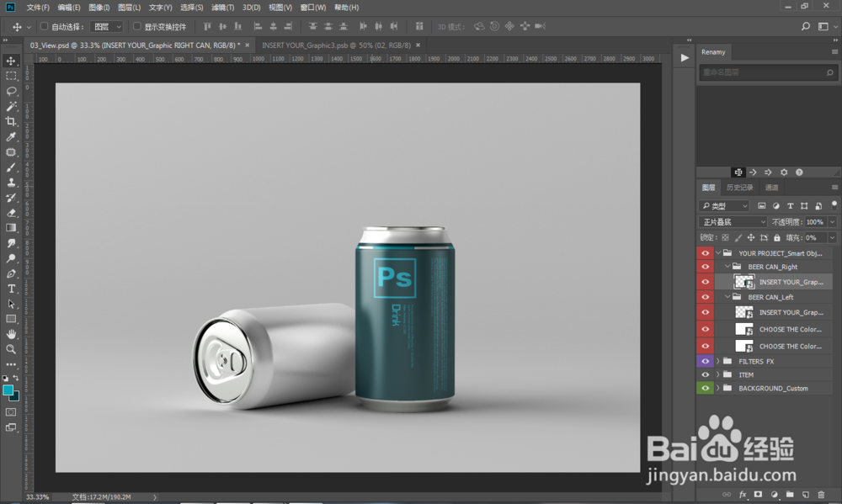Click the gear settings icon in Renamy panel
Image resolution: width=842 pixels, height=504 pixels.
tap(784, 172)
